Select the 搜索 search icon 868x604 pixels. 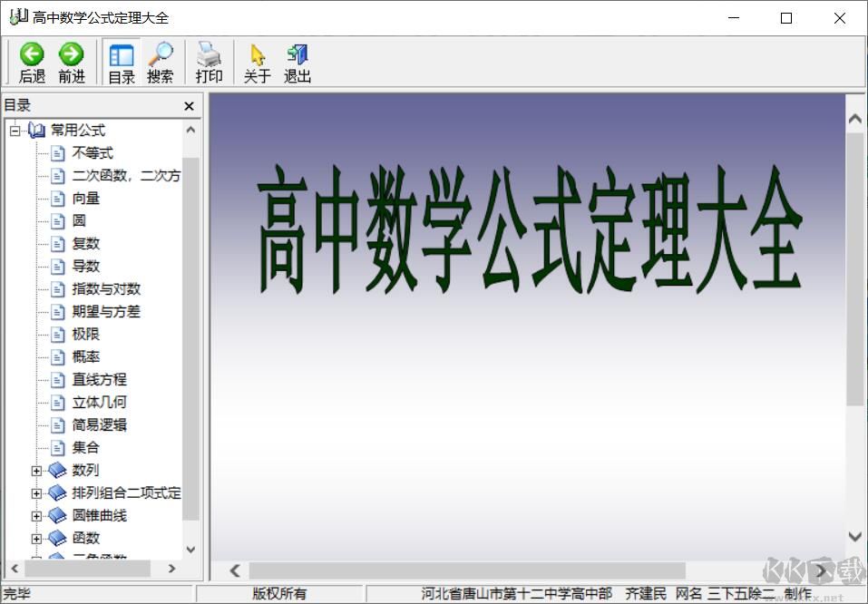tap(161, 54)
